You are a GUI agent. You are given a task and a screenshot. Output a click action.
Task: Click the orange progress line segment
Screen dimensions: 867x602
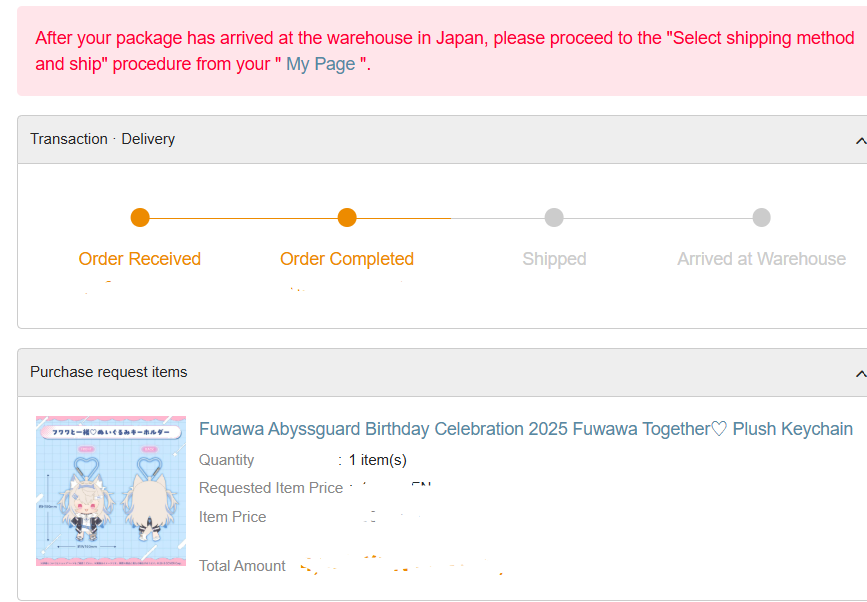(x=243, y=218)
